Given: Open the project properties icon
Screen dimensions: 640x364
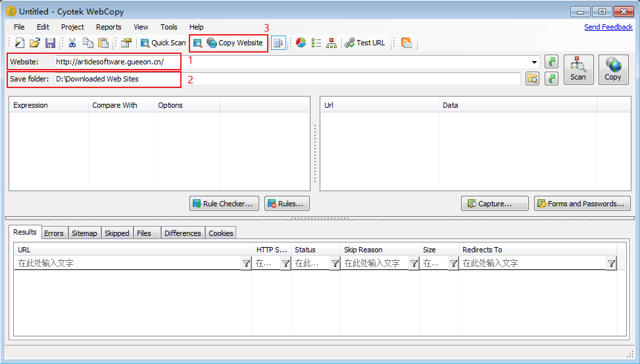Looking at the screenshot, I should 126,43.
